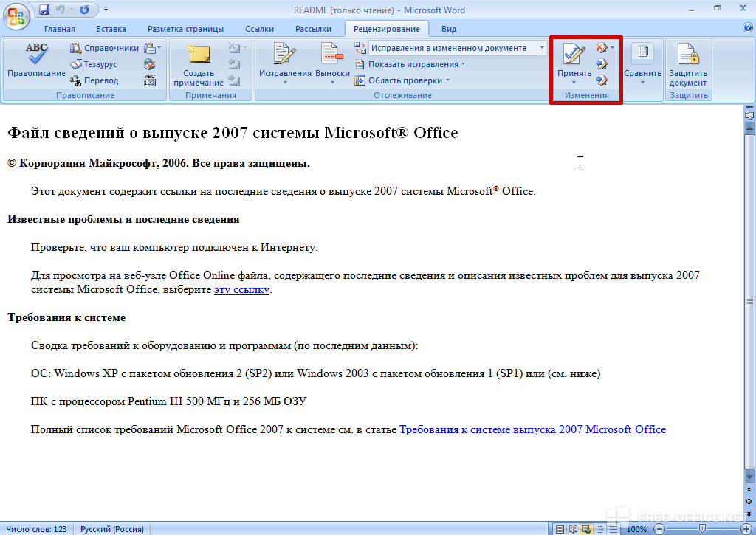Follow the эту ссылку hyperlink
Viewport: 756px width, 535px height.
[x=241, y=290]
